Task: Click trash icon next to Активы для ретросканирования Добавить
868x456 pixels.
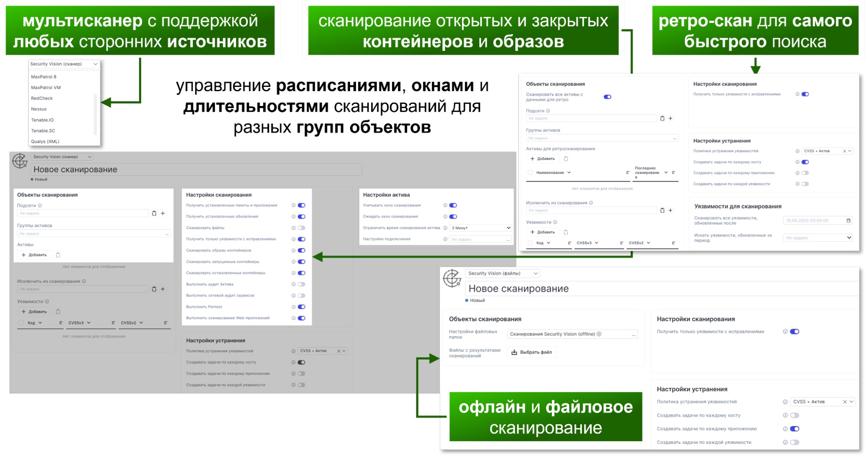Action: coord(566,159)
